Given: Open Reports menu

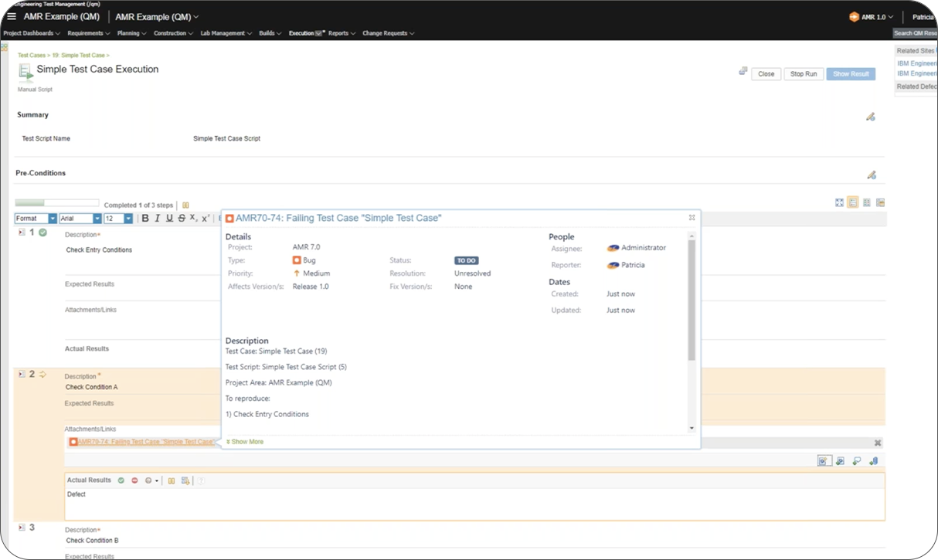Looking at the screenshot, I should click(342, 33).
